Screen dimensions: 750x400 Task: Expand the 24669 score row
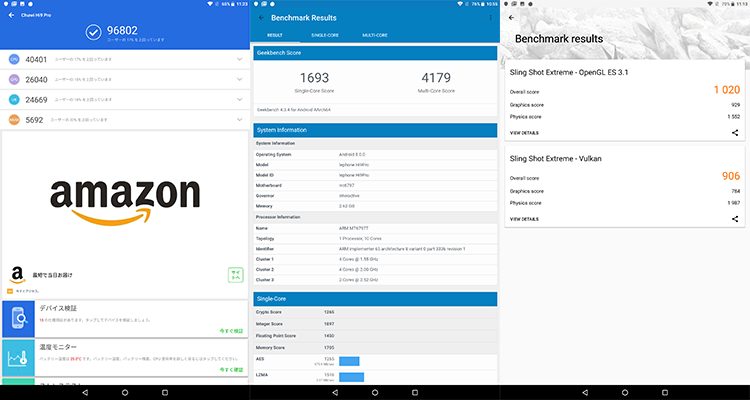click(x=240, y=100)
